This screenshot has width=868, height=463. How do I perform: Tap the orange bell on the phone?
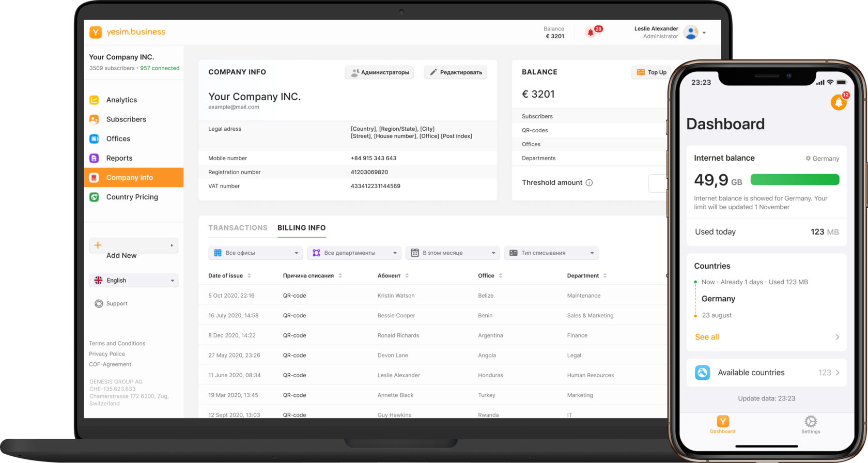tap(839, 102)
